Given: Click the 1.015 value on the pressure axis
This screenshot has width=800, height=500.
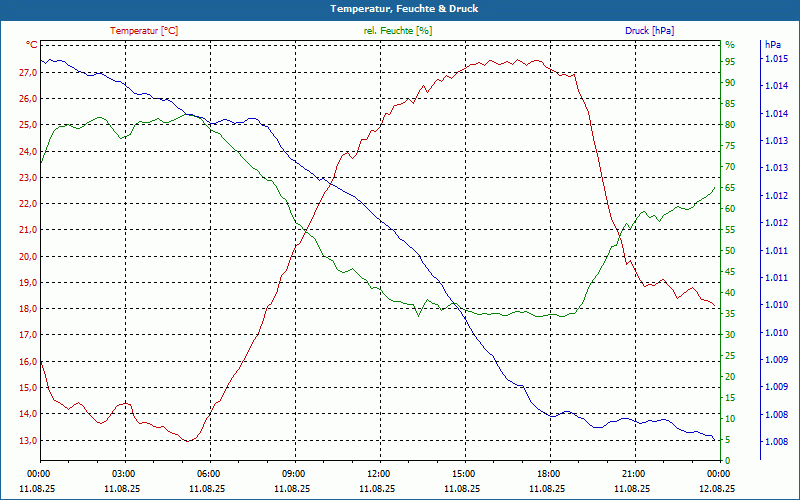Looking at the screenshot, I should point(776,59).
